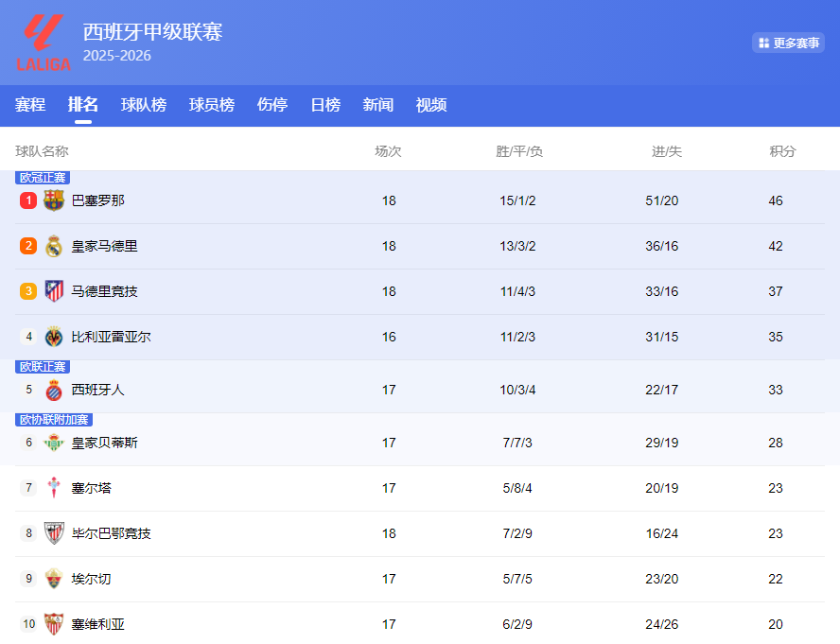
Task: Click the rank 7 number badge
Action: point(28,488)
